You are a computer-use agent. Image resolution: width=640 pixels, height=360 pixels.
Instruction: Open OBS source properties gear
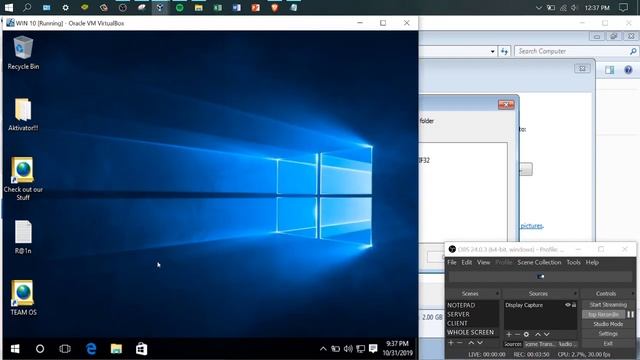click(x=527, y=334)
